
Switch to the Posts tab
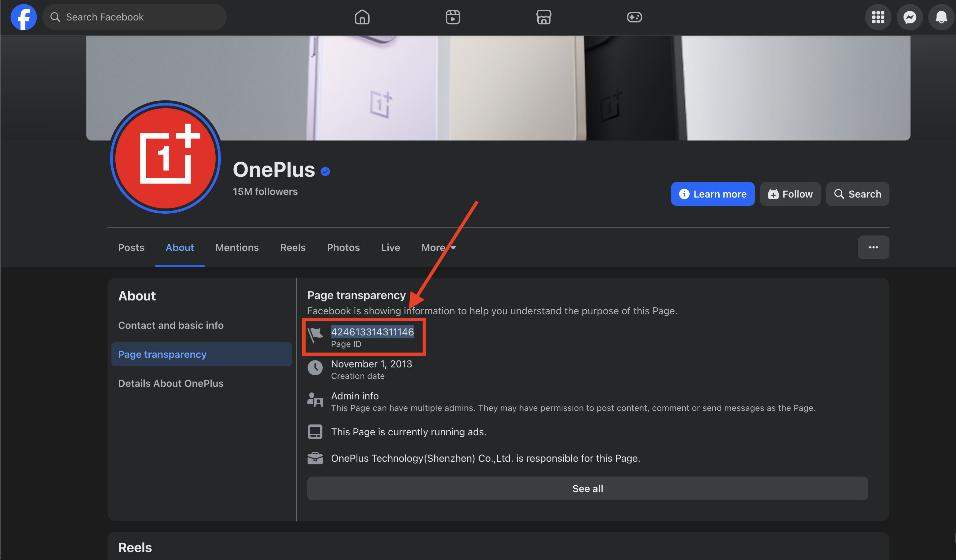[x=131, y=247]
